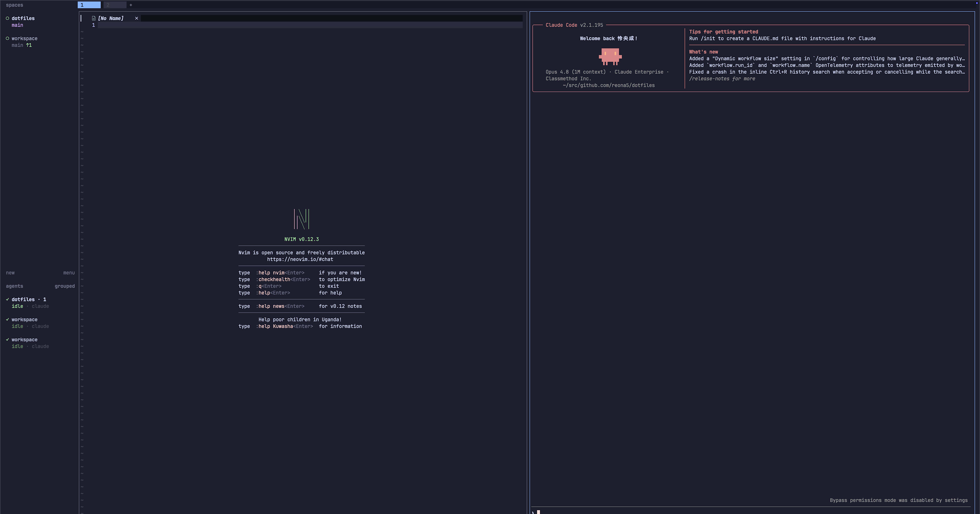Viewport: 980px width, 514px height.
Task: Switch to space tab 1
Action: tap(89, 5)
